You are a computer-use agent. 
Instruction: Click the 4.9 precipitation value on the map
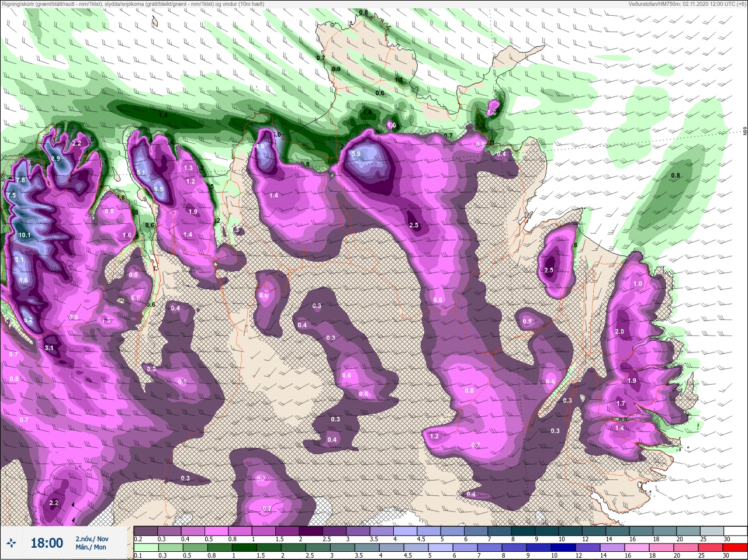pyautogui.click(x=260, y=146)
